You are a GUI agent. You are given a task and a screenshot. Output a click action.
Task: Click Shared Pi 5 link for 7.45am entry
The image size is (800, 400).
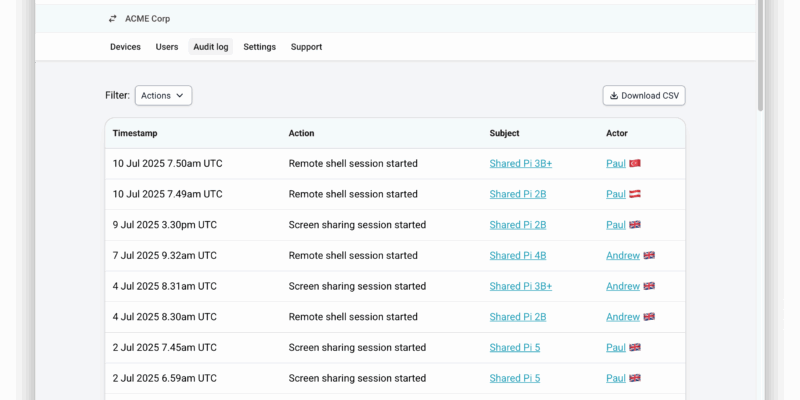pos(514,347)
